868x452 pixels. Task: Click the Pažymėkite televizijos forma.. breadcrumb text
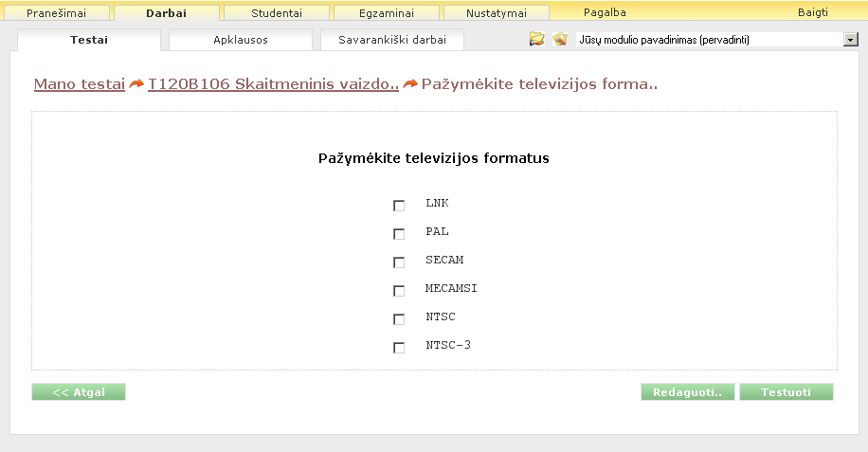[x=539, y=84]
